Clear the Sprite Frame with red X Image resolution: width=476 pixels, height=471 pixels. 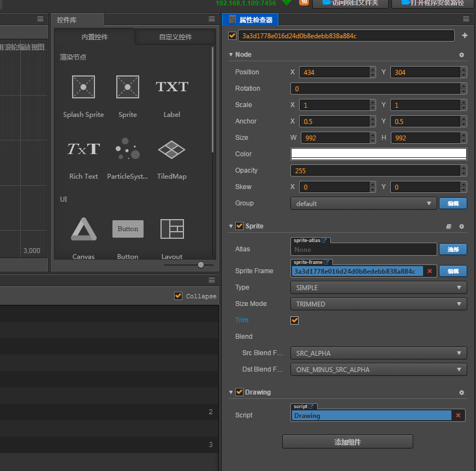pyautogui.click(x=430, y=271)
